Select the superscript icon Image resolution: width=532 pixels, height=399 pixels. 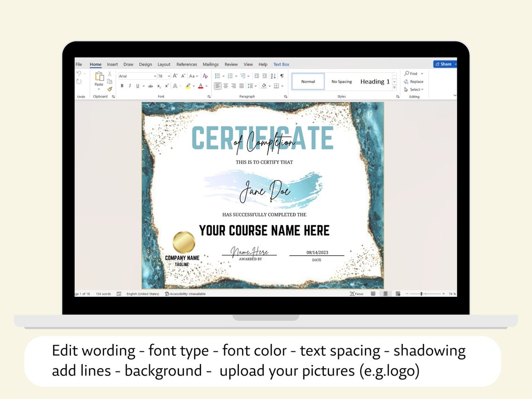(x=167, y=86)
